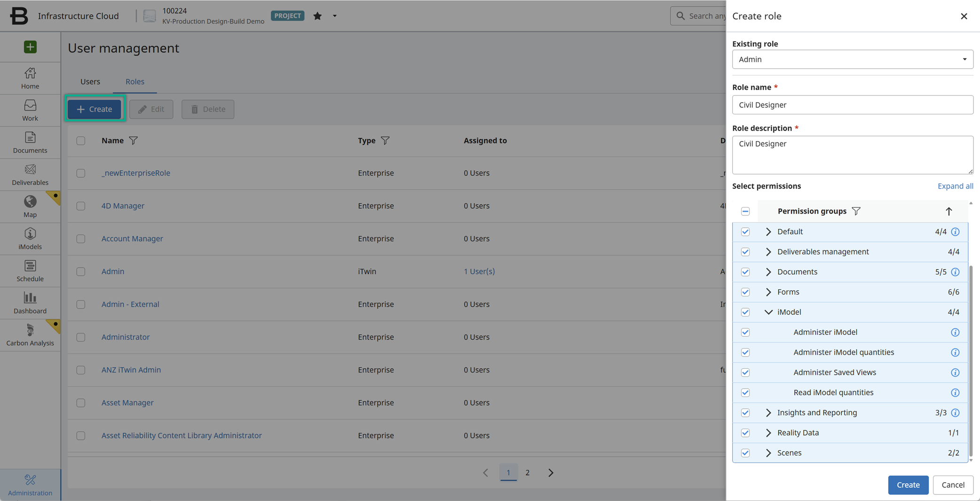
Task: Check the select-all roles header checkbox
Action: 81,141
